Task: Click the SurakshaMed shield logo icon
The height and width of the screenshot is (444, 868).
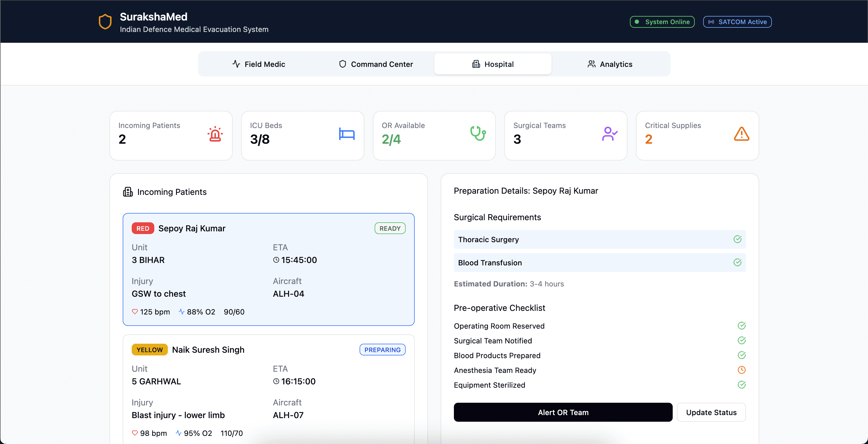Action: pos(105,22)
